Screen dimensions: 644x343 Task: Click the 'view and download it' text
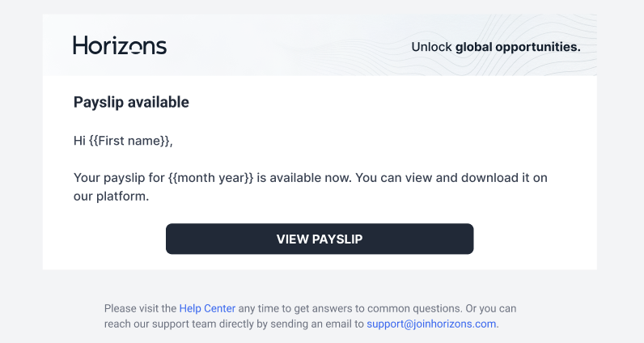pos(468,178)
